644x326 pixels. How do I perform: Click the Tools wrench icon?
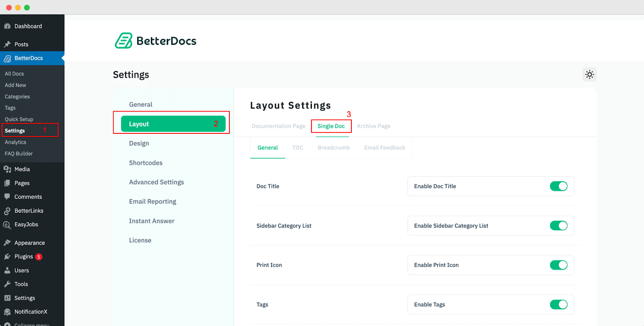(7, 284)
